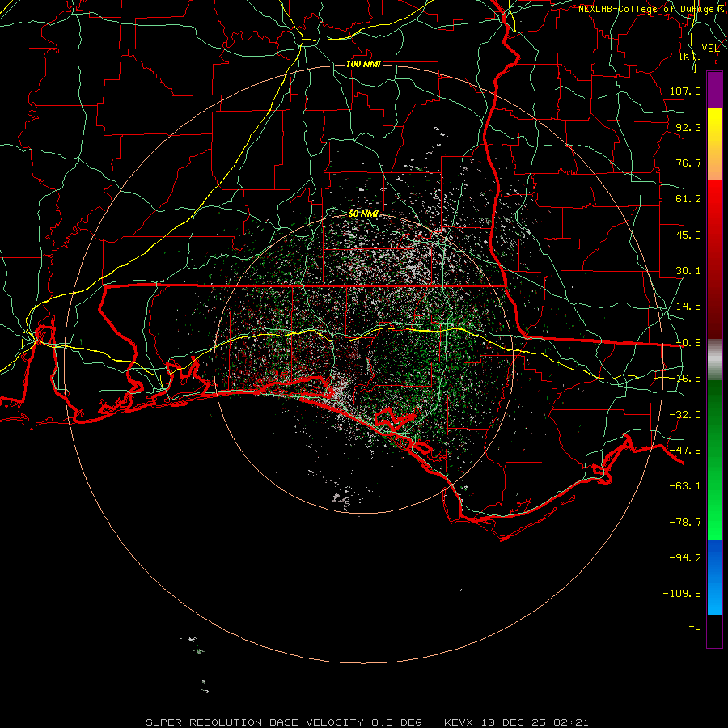Click the -47.6 velocity scale label

coord(685,451)
